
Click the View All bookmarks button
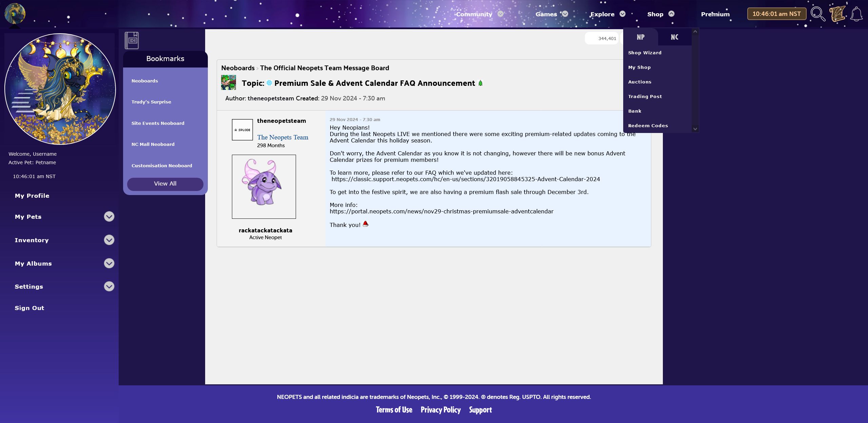click(x=165, y=183)
